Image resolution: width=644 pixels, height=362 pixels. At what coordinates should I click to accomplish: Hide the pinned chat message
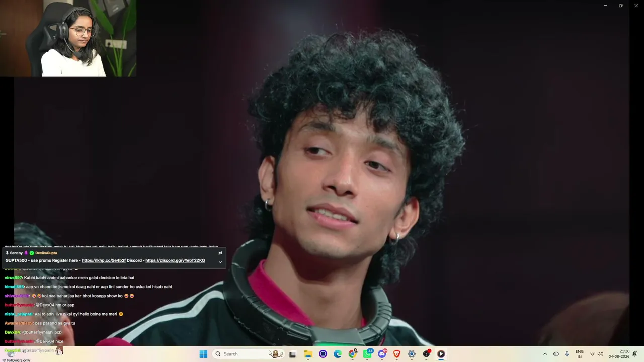[220, 253]
